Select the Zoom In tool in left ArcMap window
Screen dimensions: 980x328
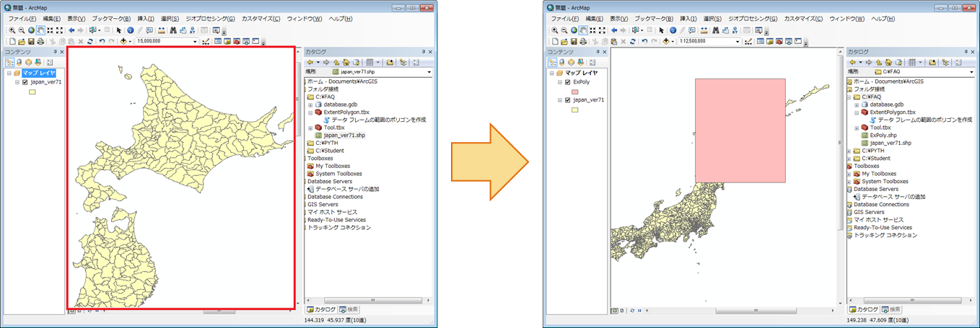pyautogui.click(x=12, y=30)
